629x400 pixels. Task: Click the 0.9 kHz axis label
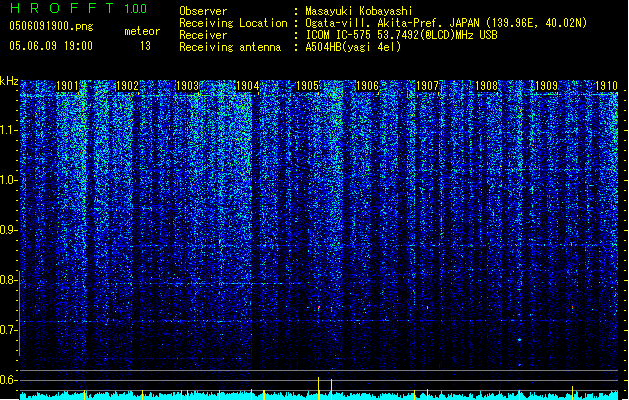pyautogui.click(x=9, y=230)
